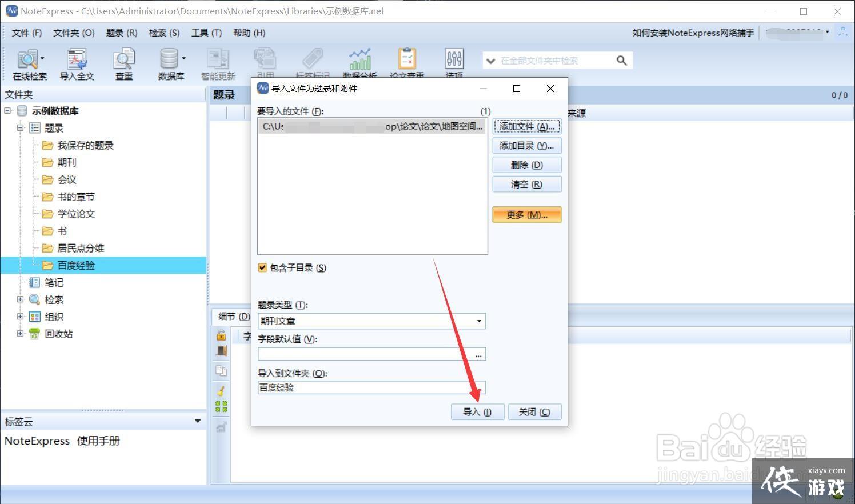Select the 百度经验 folder
The height and width of the screenshot is (504, 855).
(76, 265)
